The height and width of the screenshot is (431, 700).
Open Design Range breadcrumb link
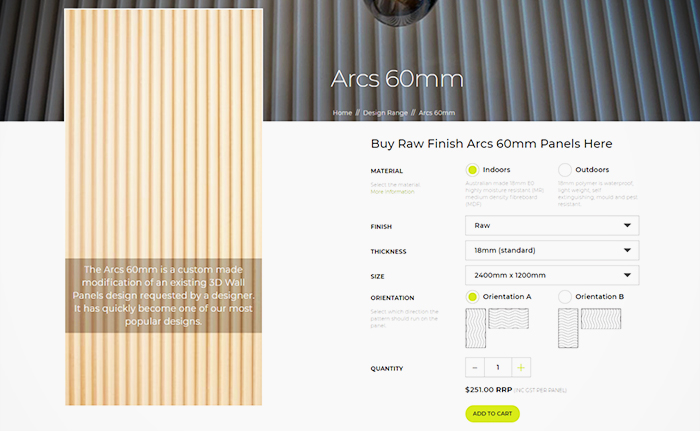tap(385, 113)
